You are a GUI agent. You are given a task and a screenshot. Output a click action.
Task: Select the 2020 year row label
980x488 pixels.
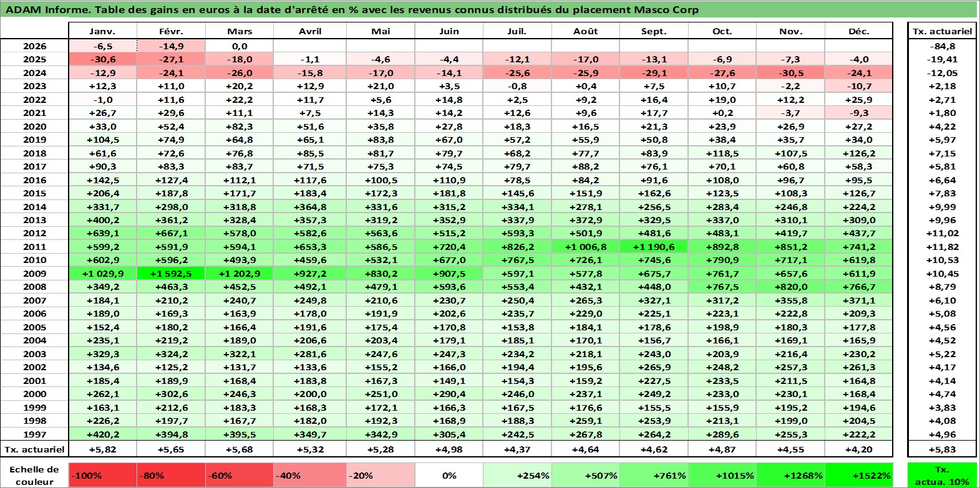tap(34, 127)
